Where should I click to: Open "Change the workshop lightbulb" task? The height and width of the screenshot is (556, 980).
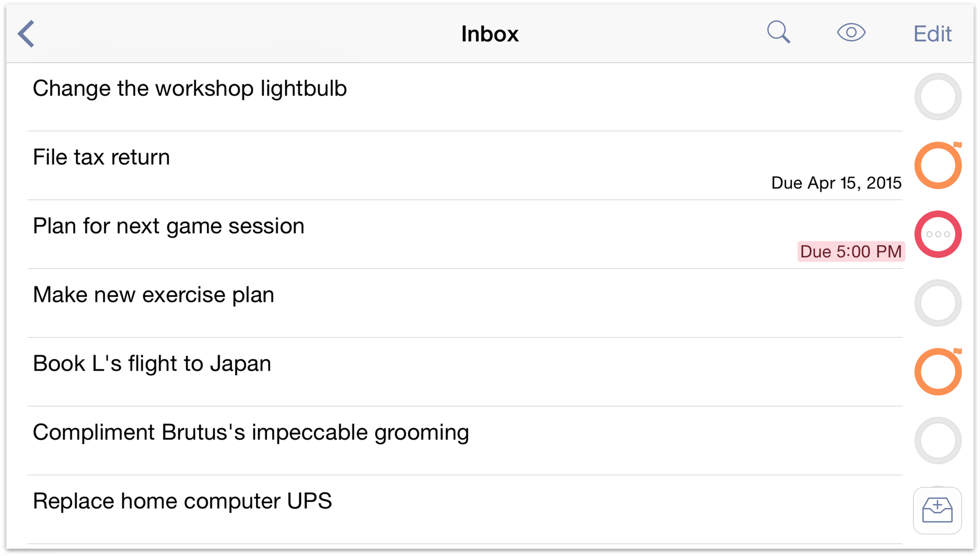point(190,89)
